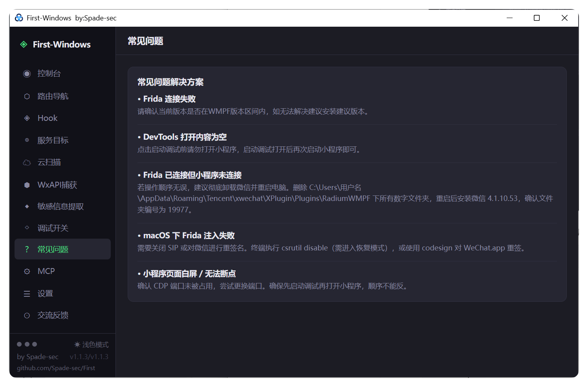Click the 常见问题 page heading
This screenshot has width=588, height=387.
pyautogui.click(x=145, y=41)
